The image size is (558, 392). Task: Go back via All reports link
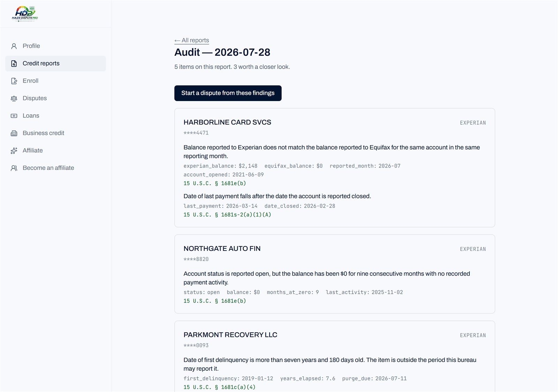pyautogui.click(x=191, y=40)
